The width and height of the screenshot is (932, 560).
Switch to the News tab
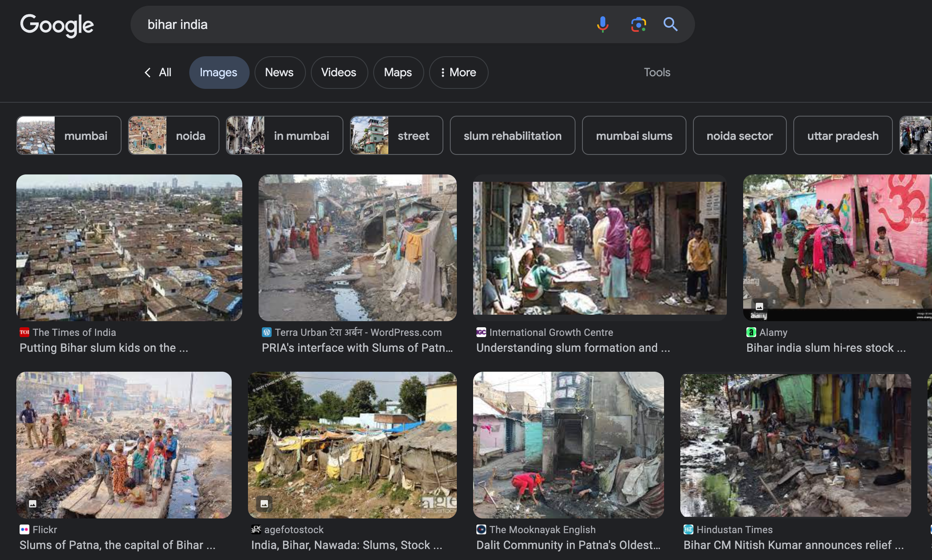(x=279, y=73)
